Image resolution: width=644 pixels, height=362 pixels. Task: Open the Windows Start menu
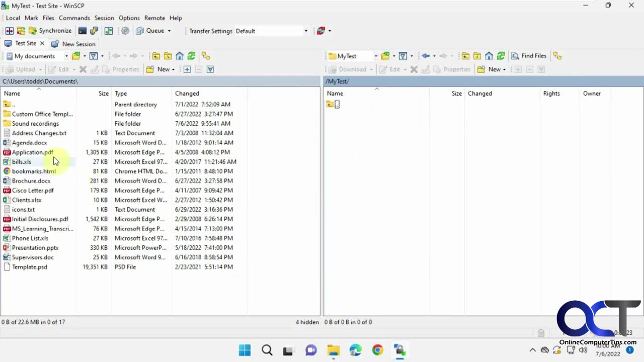coord(245,350)
